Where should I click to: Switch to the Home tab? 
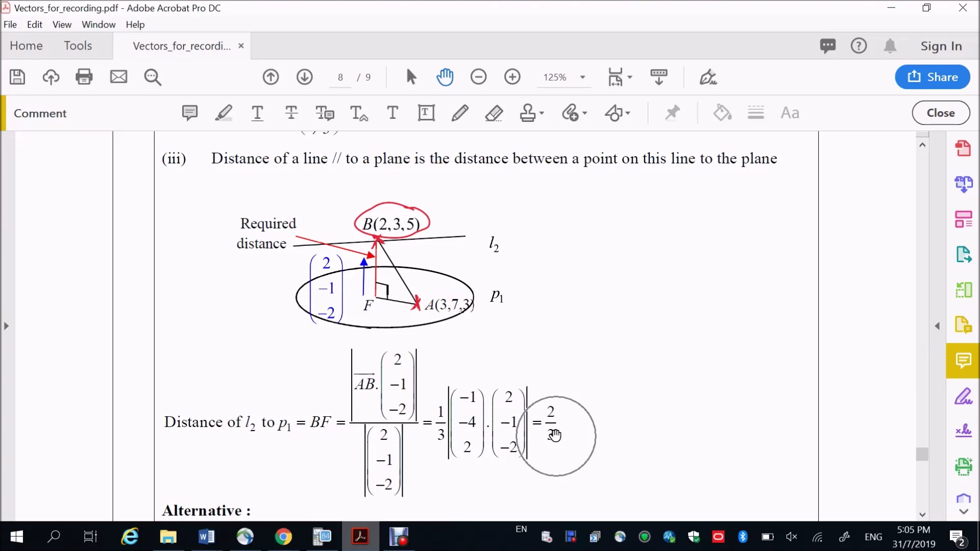tap(26, 45)
